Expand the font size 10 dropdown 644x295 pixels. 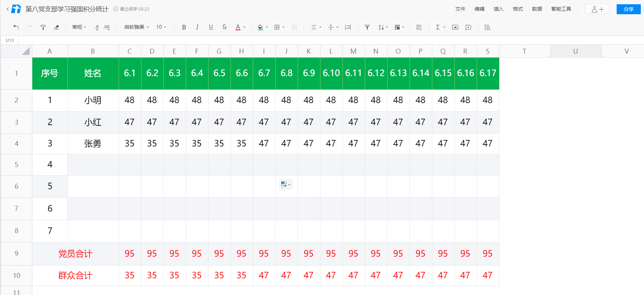[161, 27]
